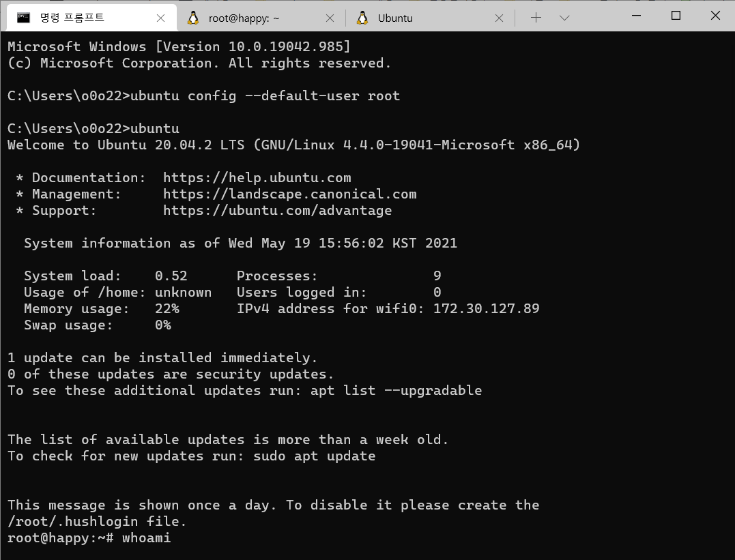The height and width of the screenshot is (560, 735).
Task: Click the https://help.ubuntu.com URL
Action: [x=257, y=178]
